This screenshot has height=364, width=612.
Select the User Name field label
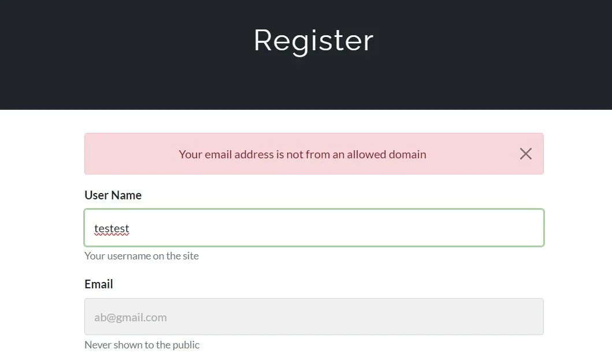[113, 195]
